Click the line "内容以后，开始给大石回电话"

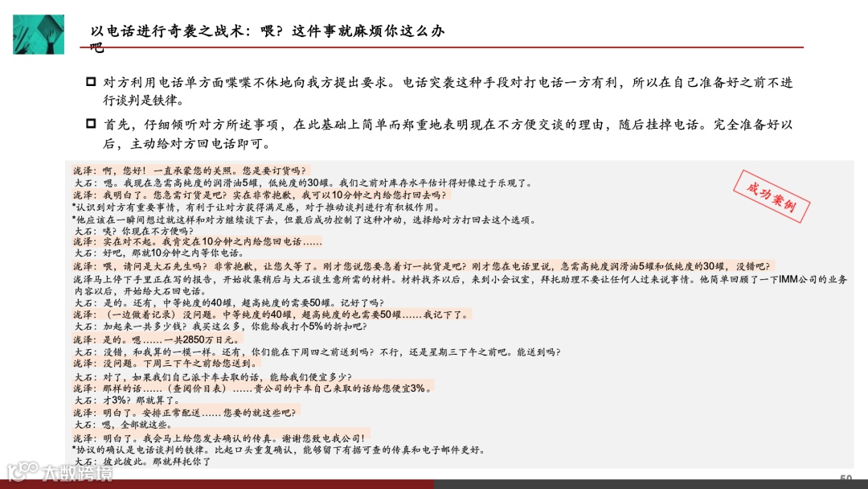coord(140,290)
